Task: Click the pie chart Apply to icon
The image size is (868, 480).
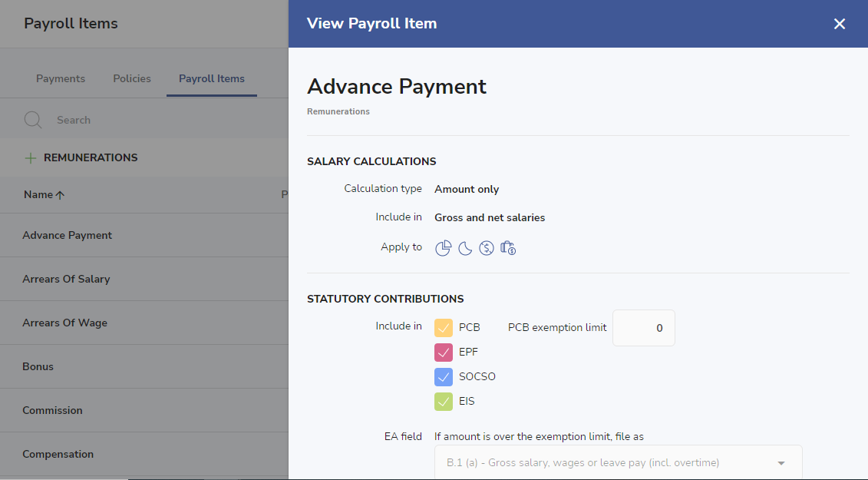Action: point(443,248)
